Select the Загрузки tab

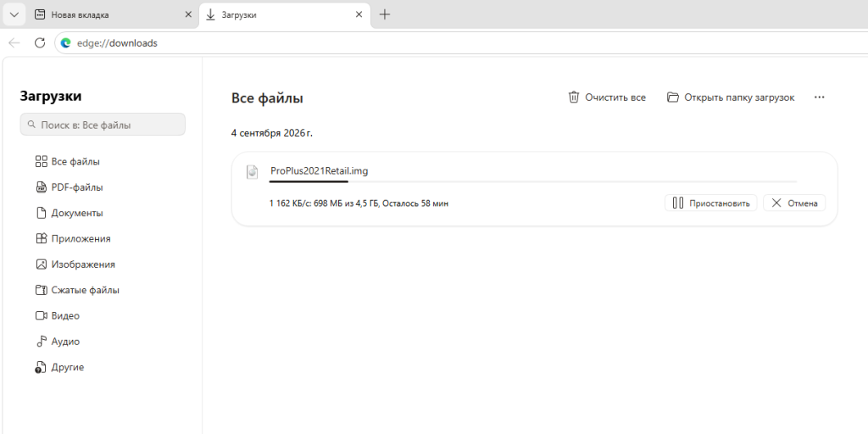285,15
